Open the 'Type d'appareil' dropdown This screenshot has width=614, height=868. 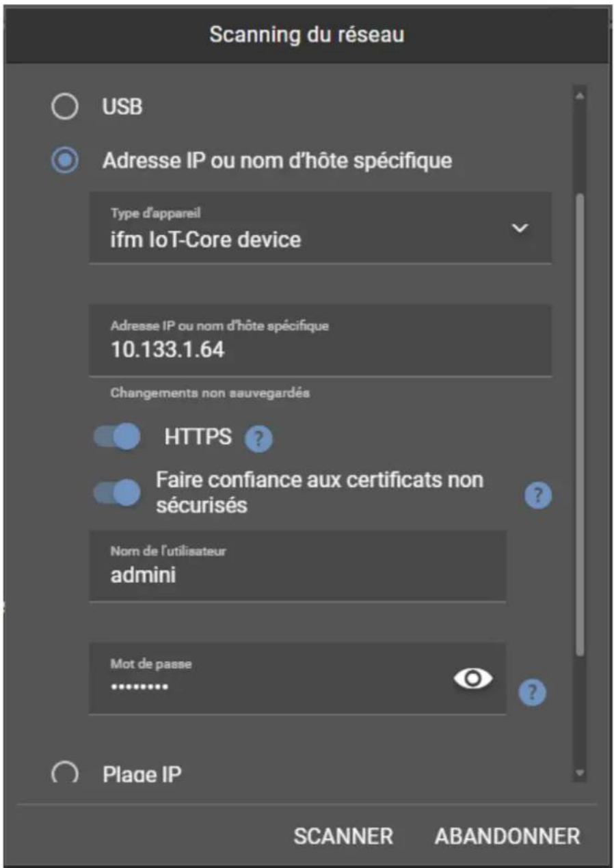[320, 228]
